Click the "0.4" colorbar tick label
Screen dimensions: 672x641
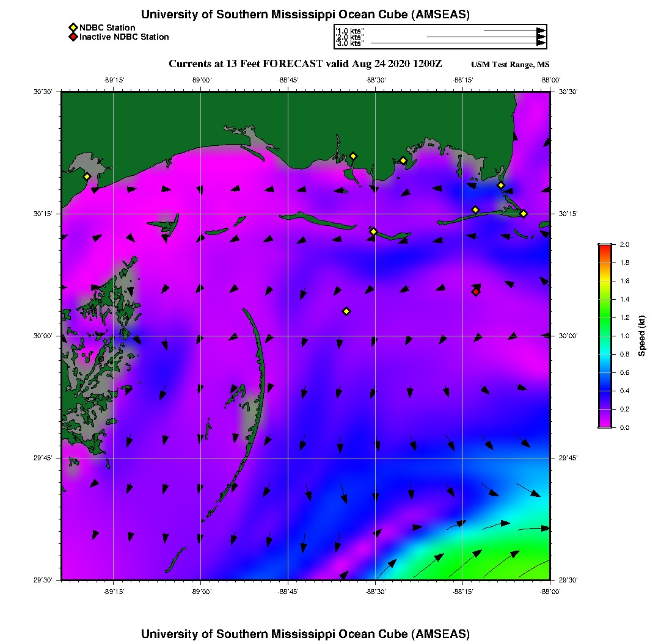pyautogui.click(x=624, y=391)
